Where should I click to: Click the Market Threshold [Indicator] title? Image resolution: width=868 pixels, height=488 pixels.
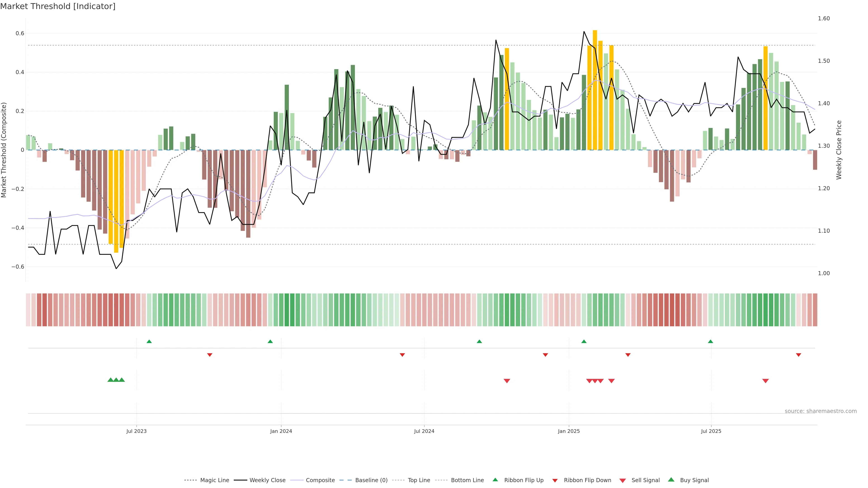point(58,6)
